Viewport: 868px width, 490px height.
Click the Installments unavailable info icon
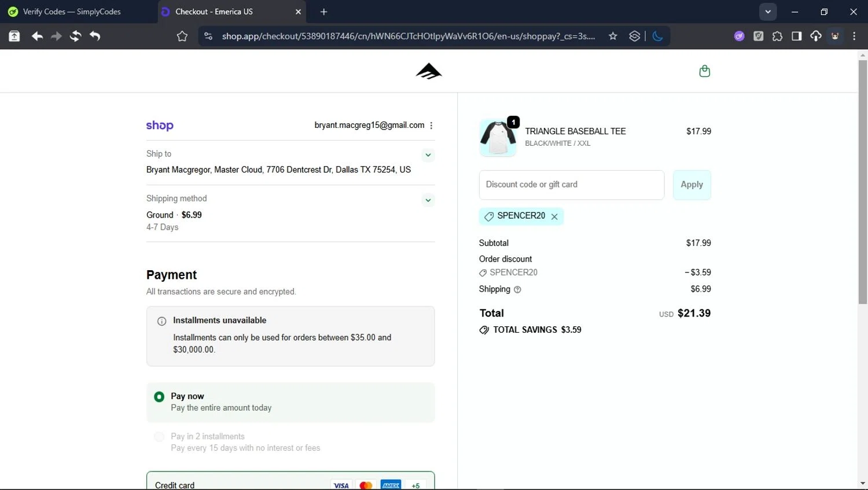(x=162, y=321)
